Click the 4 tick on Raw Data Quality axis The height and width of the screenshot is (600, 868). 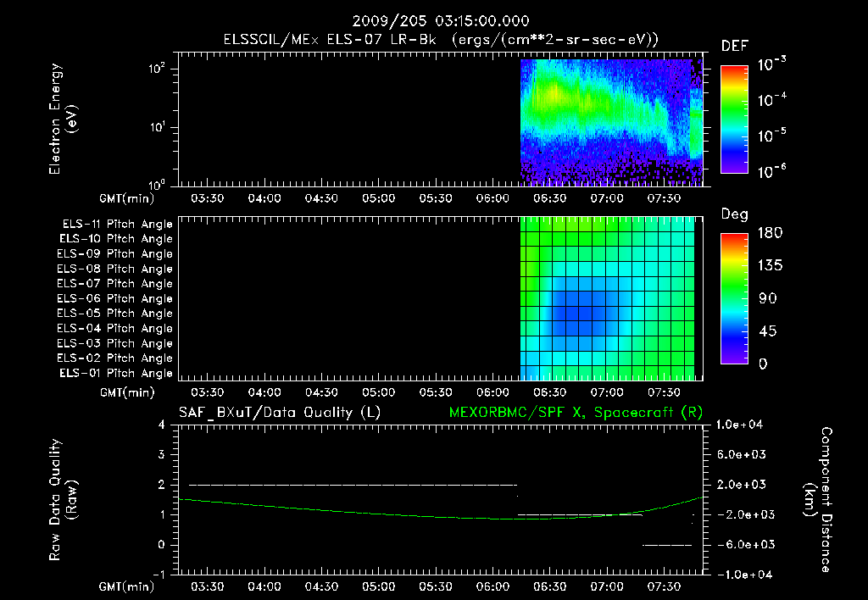(x=161, y=425)
